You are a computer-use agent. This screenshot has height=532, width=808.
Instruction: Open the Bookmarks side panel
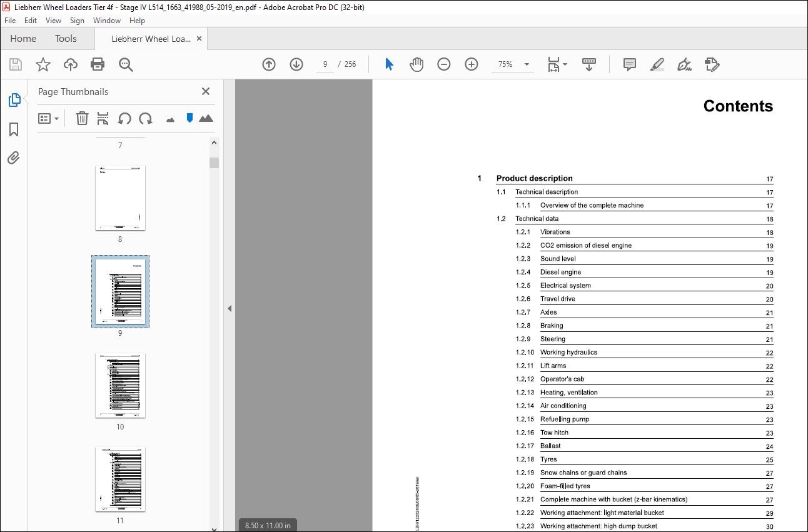click(x=14, y=129)
